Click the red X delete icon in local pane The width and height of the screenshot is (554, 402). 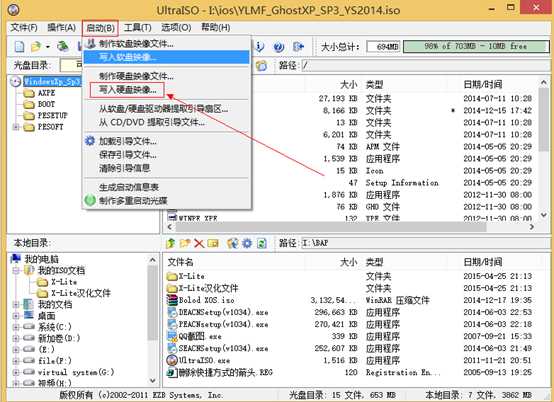tap(199, 243)
